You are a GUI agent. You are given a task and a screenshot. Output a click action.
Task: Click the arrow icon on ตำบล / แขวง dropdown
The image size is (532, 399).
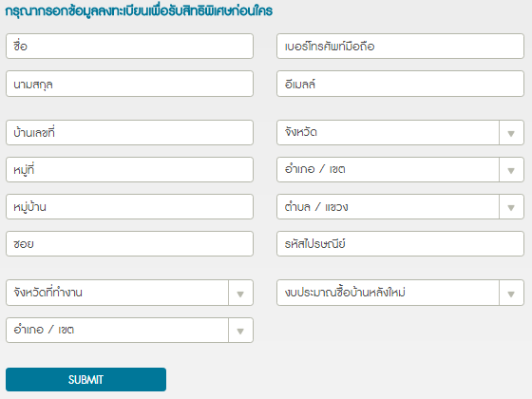(x=511, y=208)
